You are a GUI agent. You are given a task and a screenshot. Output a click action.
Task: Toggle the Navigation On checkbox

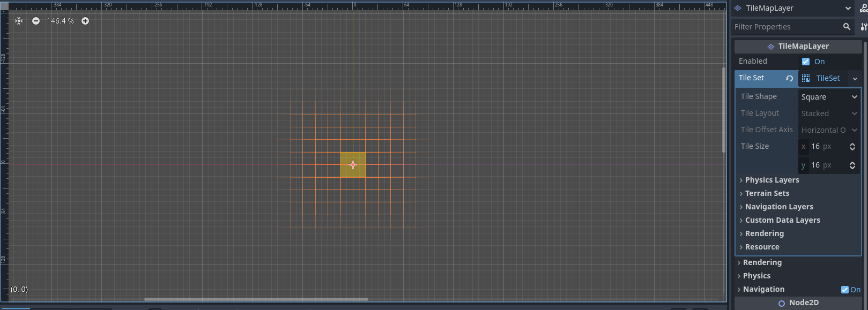[x=845, y=290]
